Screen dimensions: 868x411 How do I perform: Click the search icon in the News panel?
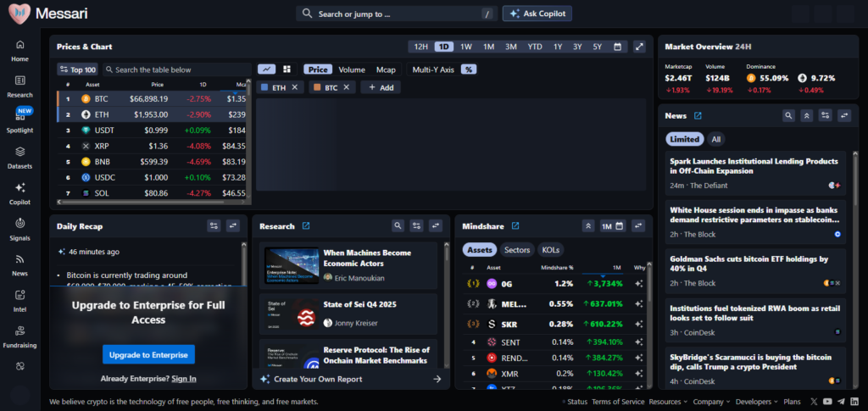tap(788, 115)
